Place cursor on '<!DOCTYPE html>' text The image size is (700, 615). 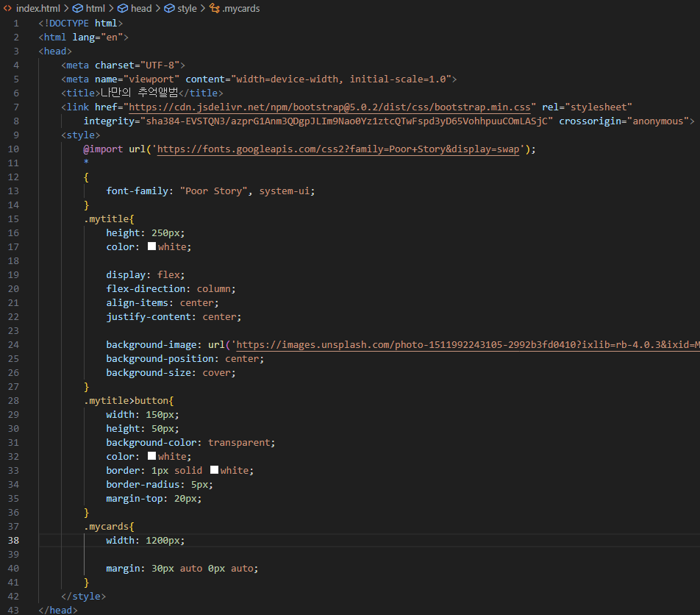click(x=80, y=24)
